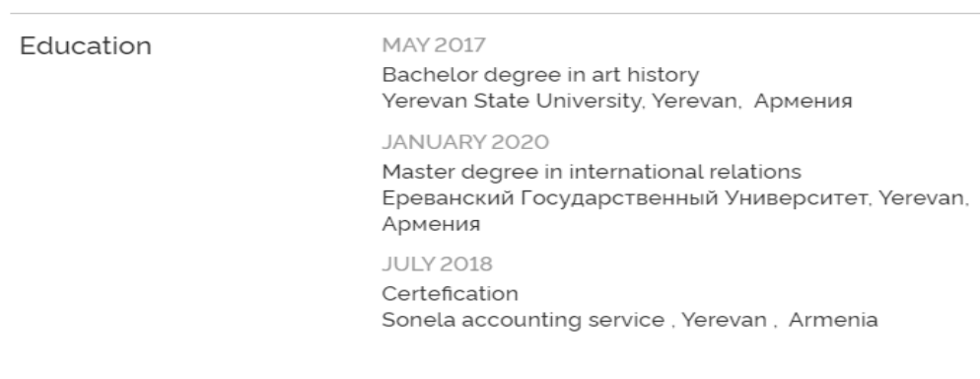
Task: Select Bachelor degree in art history text
Action: pyautogui.click(x=540, y=75)
